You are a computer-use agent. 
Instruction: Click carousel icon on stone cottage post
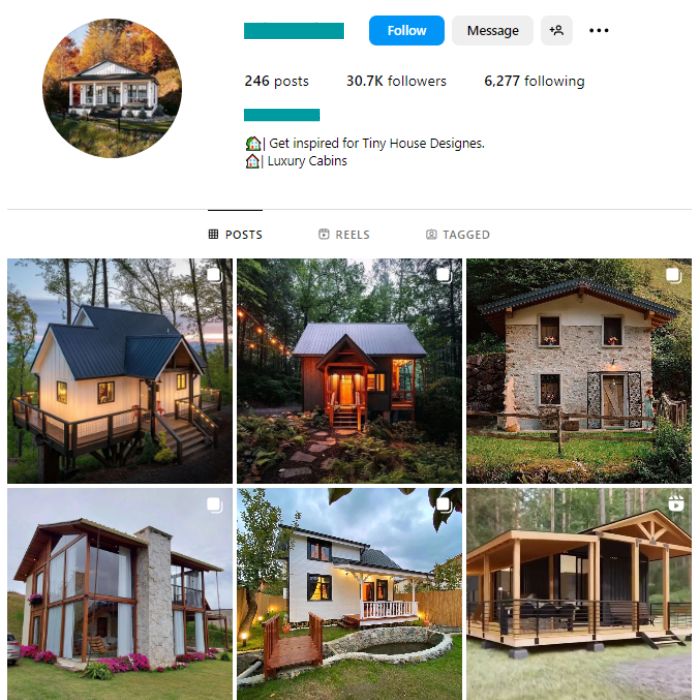pyautogui.click(x=674, y=275)
